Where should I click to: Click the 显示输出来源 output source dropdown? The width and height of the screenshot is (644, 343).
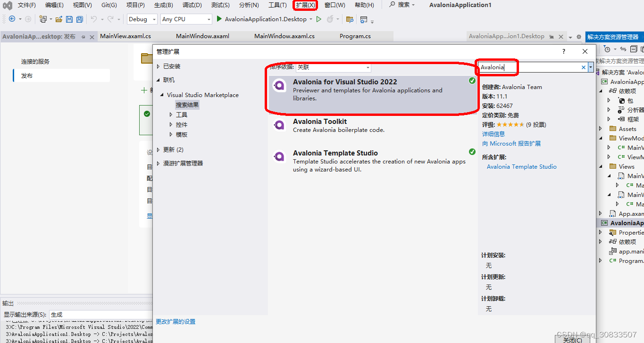(70, 314)
